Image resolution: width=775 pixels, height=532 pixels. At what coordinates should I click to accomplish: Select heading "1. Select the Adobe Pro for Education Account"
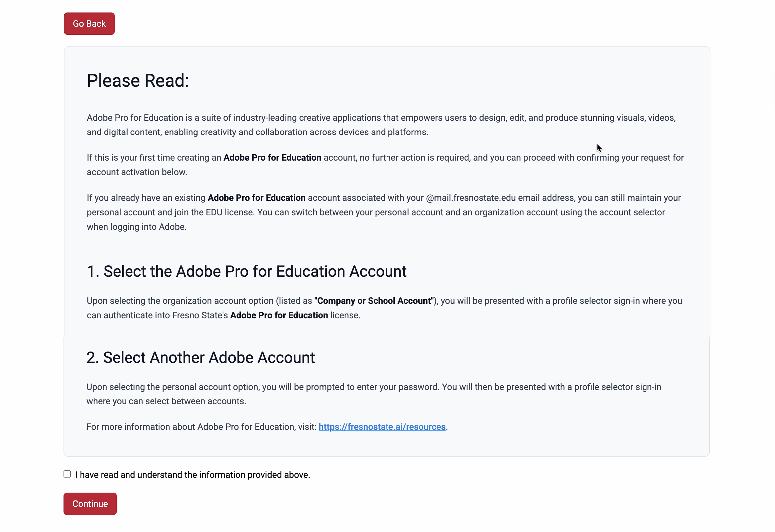click(246, 271)
